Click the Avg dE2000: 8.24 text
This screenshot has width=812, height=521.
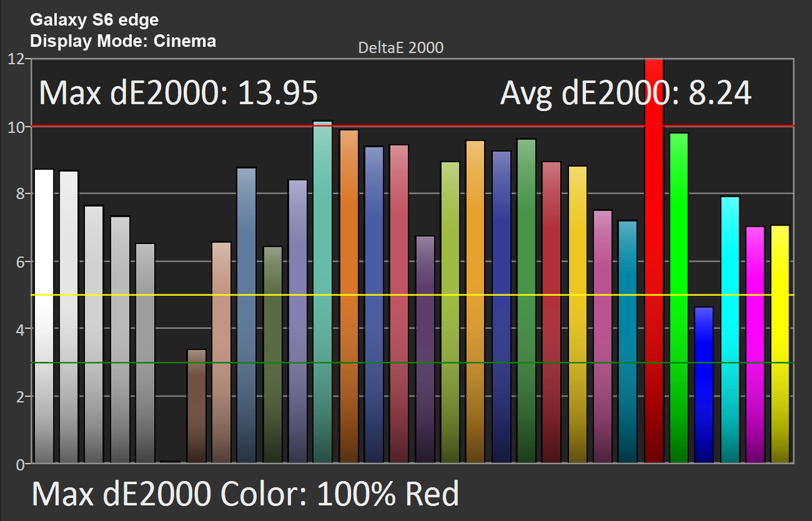(x=626, y=94)
